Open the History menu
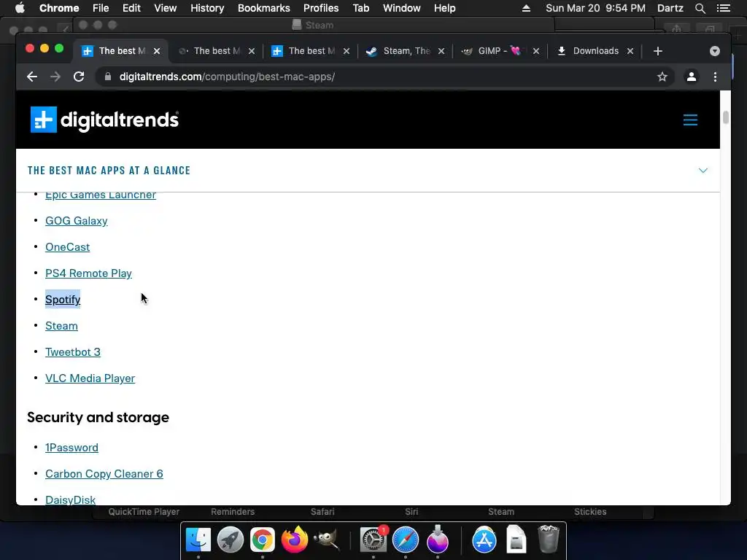Image resolution: width=747 pixels, height=560 pixels. pos(207,8)
